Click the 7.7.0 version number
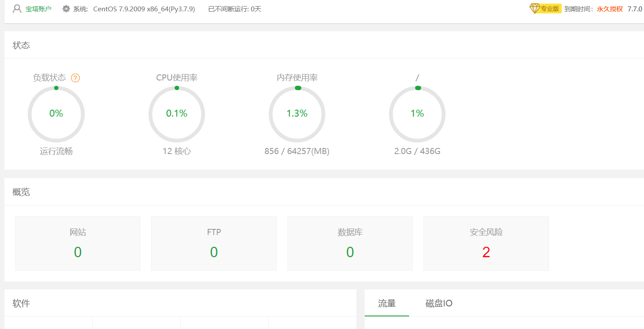This screenshot has height=329, width=644. [635, 9]
